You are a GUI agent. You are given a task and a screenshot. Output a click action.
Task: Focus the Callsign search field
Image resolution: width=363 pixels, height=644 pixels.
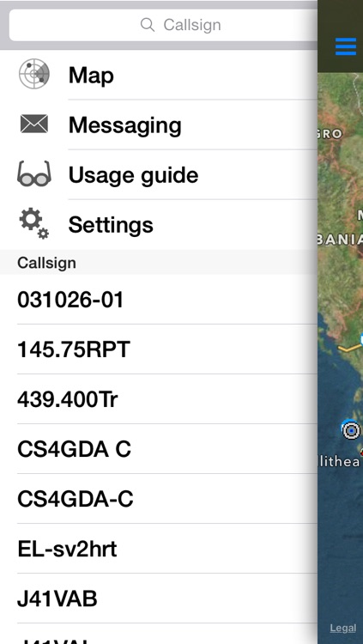click(163, 25)
